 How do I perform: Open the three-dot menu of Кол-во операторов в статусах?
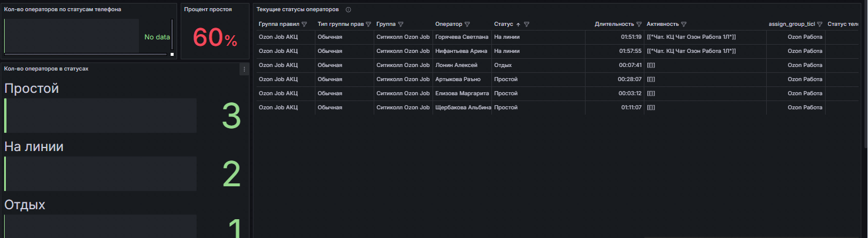tap(244, 69)
